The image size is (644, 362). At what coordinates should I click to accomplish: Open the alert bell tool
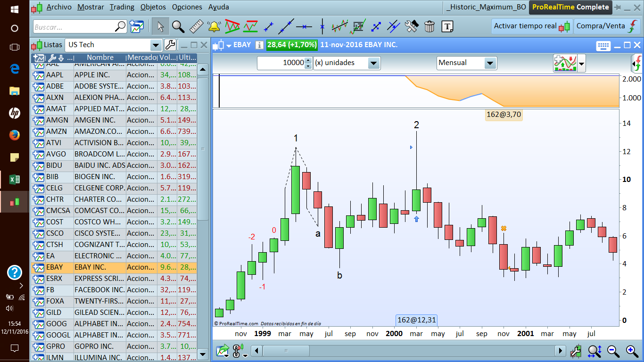(214, 26)
